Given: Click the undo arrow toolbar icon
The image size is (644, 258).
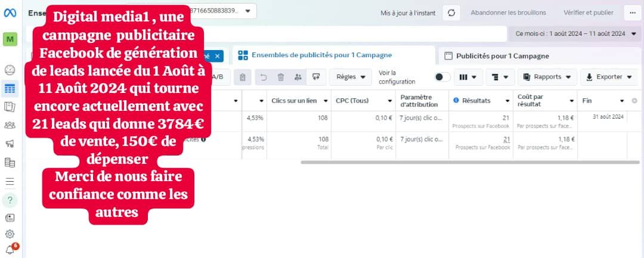Looking at the screenshot, I should (x=264, y=77).
